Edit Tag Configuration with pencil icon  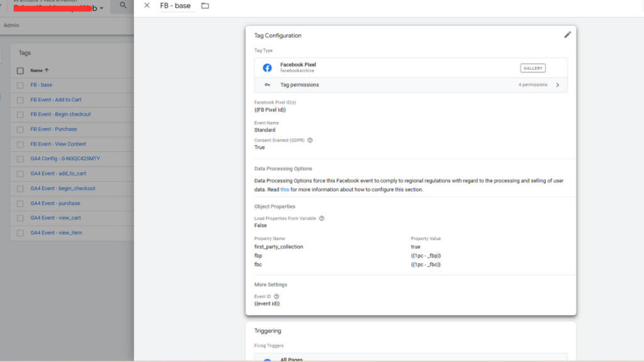567,35
